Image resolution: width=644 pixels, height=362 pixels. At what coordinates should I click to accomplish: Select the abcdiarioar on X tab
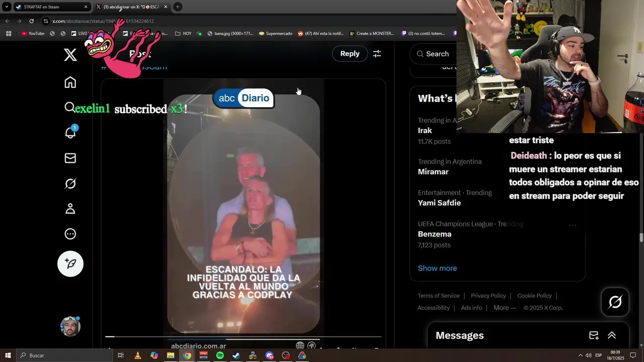click(131, 7)
